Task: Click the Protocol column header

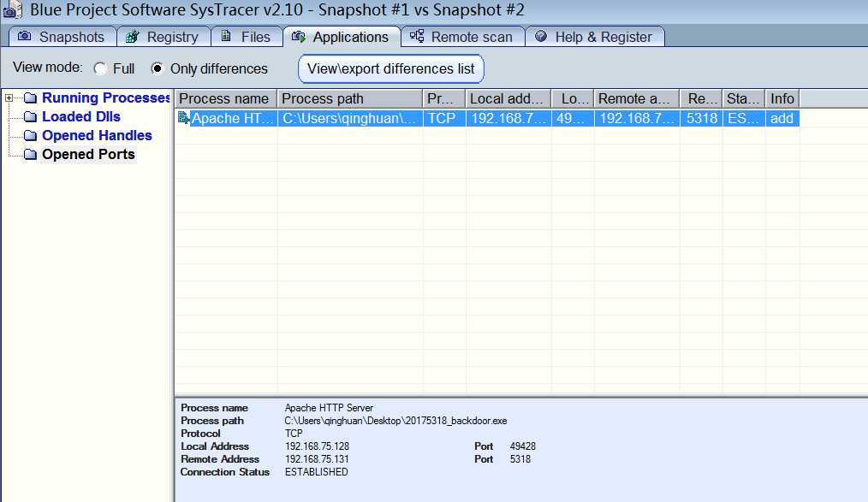Action: [444, 98]
